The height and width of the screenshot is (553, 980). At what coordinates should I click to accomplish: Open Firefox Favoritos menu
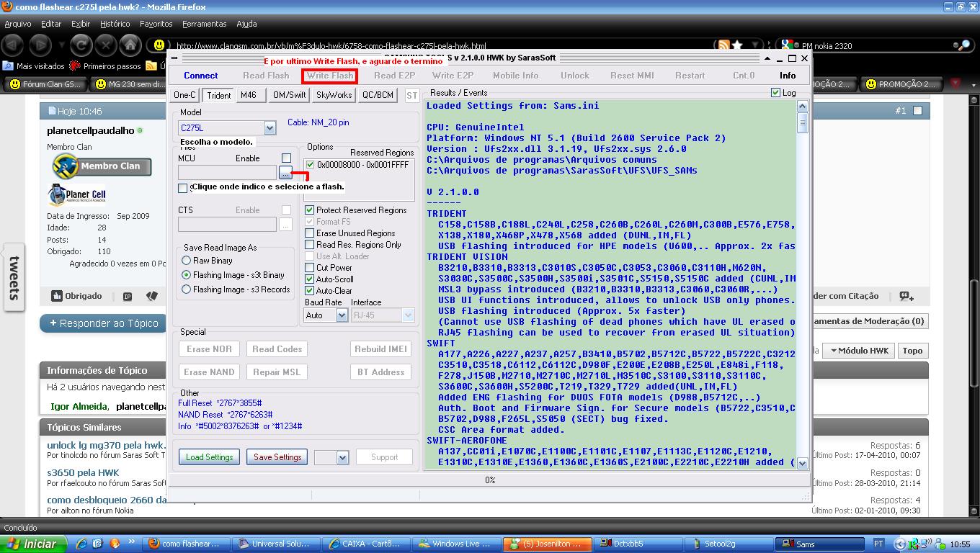[x=156, y=24]
